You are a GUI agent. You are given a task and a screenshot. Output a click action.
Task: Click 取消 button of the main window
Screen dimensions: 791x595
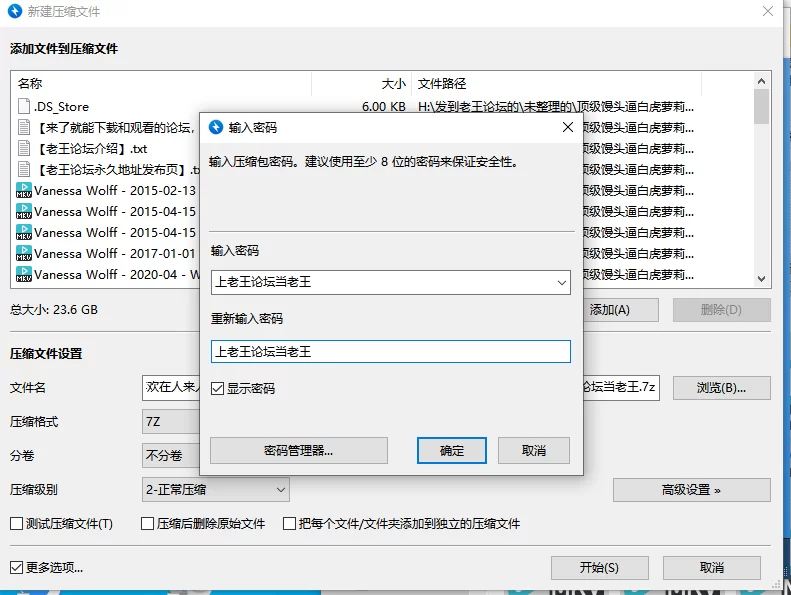point(712,568)
